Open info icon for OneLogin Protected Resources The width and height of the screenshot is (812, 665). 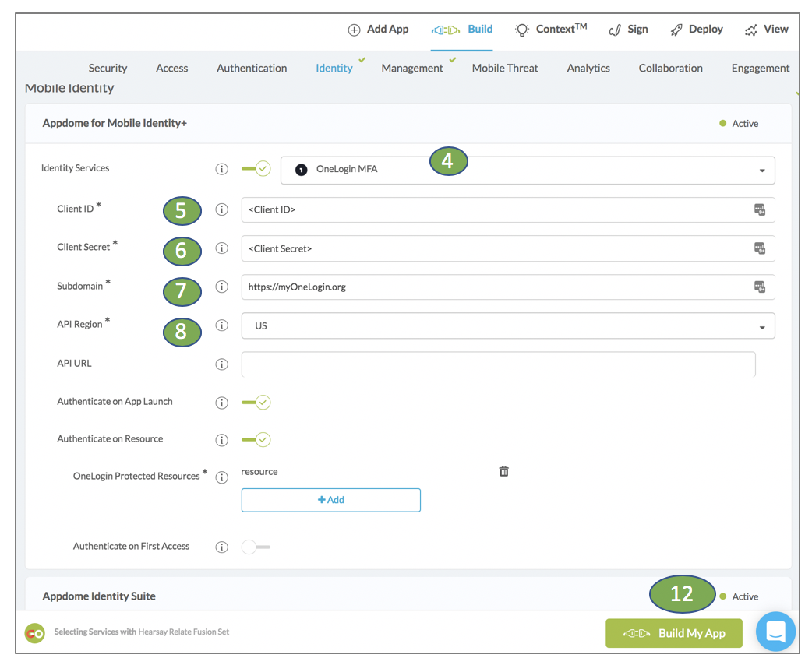[x=221, y=477]
